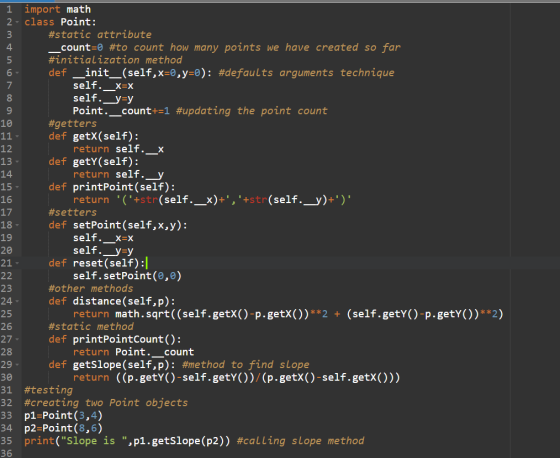Click 'math.sqrt' on line 25
This screenshot has height=458, width=560.
coord(142,314)
